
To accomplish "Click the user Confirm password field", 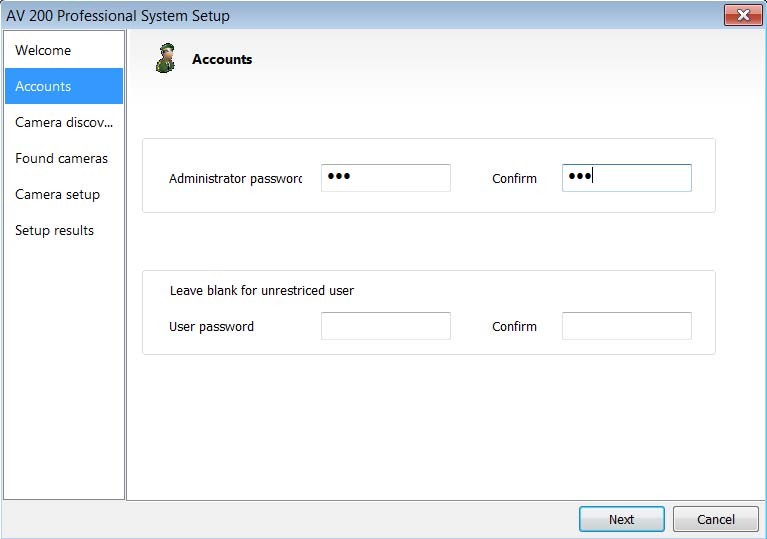I will [x=626, y=326].
